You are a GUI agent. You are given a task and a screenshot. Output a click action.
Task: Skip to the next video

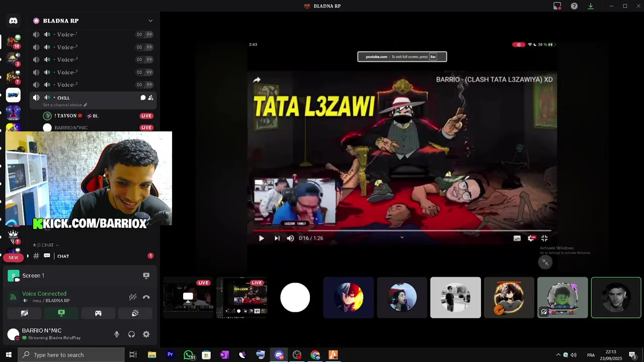[x=277, y=238]
